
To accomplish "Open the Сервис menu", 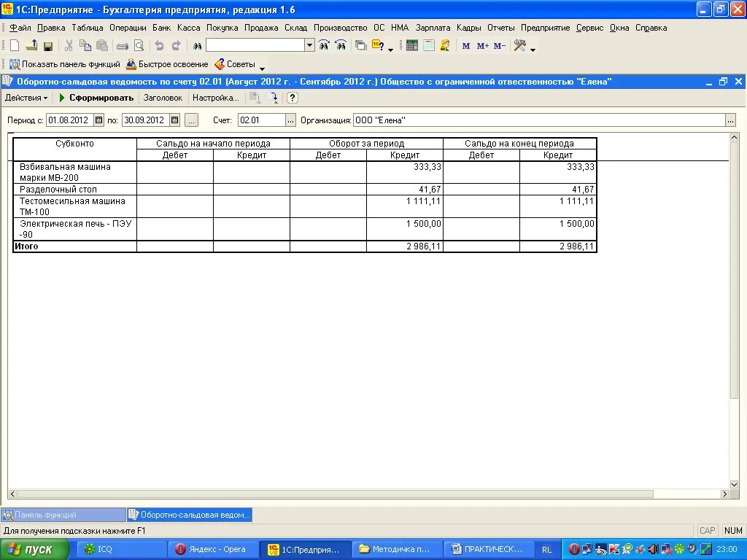I will [589, 28].
